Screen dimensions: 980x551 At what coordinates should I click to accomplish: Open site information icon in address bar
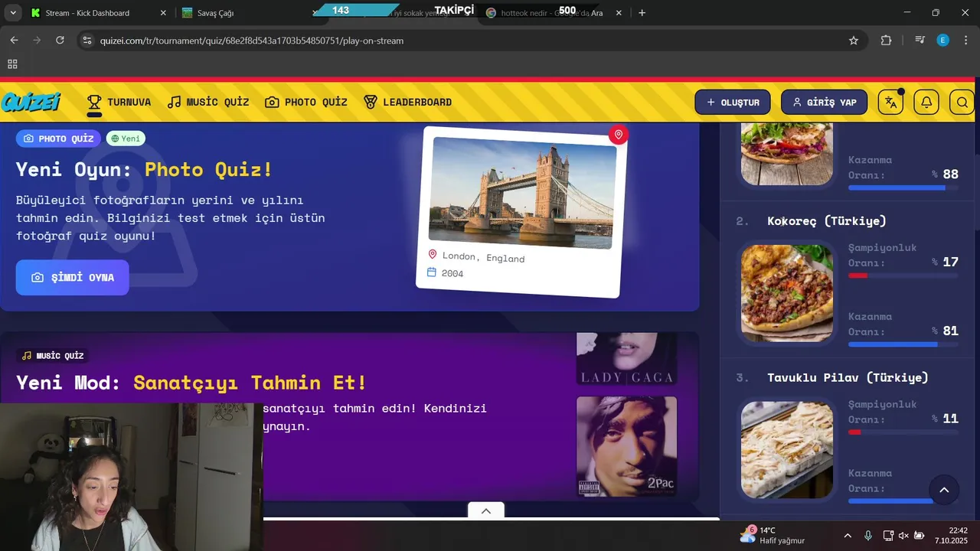click(87, 41)
